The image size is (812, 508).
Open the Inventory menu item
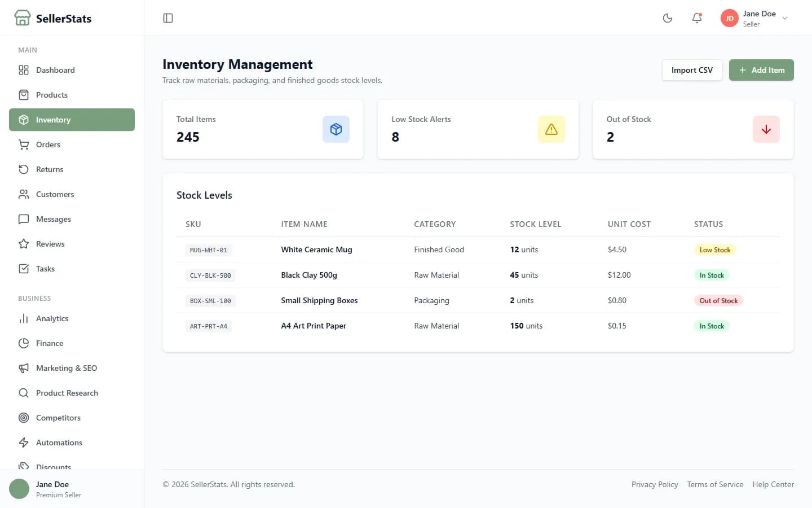pos(72,120)
